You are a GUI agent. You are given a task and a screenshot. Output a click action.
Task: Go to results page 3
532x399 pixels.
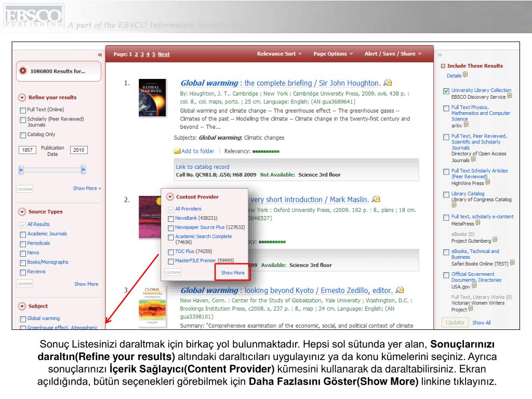click(142, 54)
